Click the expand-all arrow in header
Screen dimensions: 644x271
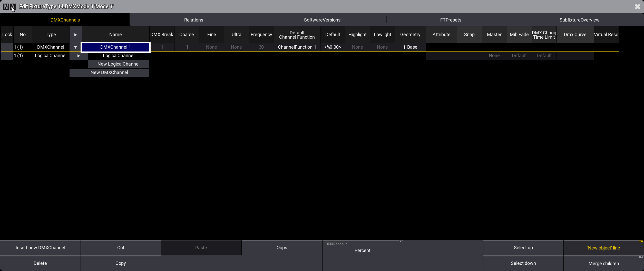[75, 35]
